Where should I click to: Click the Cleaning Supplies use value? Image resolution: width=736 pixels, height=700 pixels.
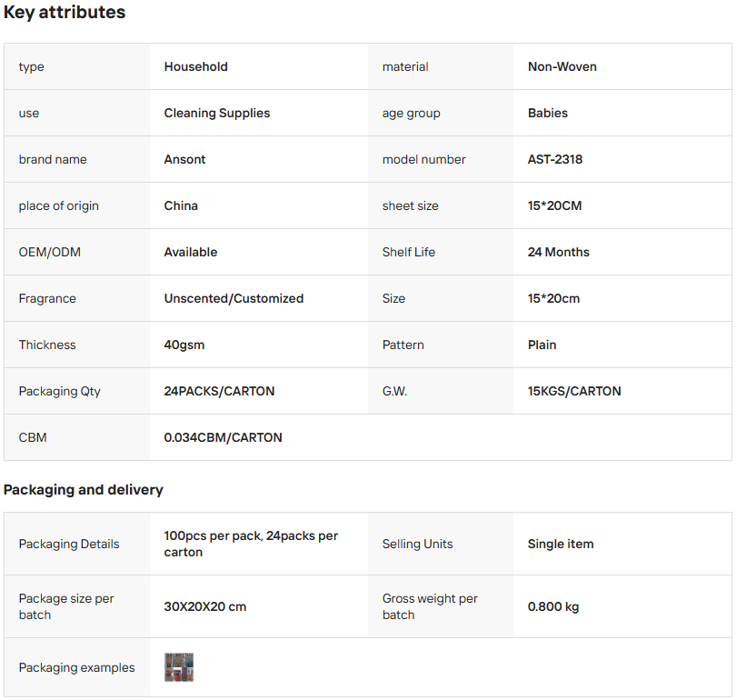(x=216, y=113)
